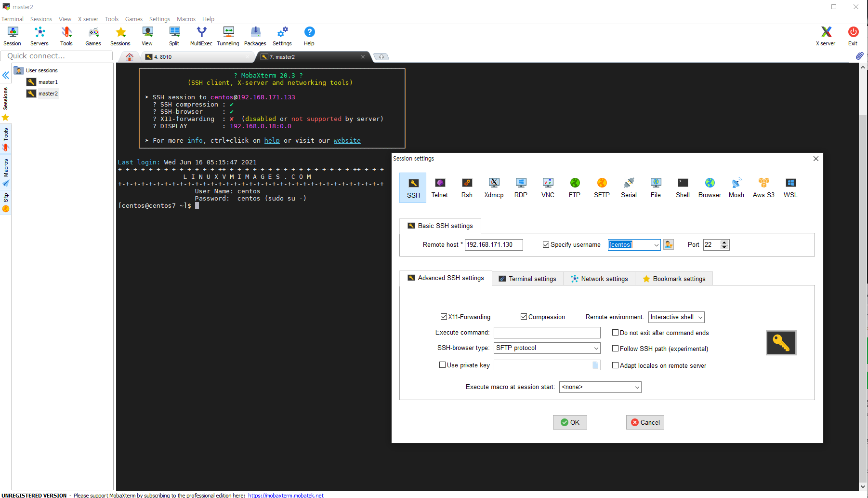868x498 pixels.
Task: Show the Sessions star icon
Action: click(x=120, y=36)
